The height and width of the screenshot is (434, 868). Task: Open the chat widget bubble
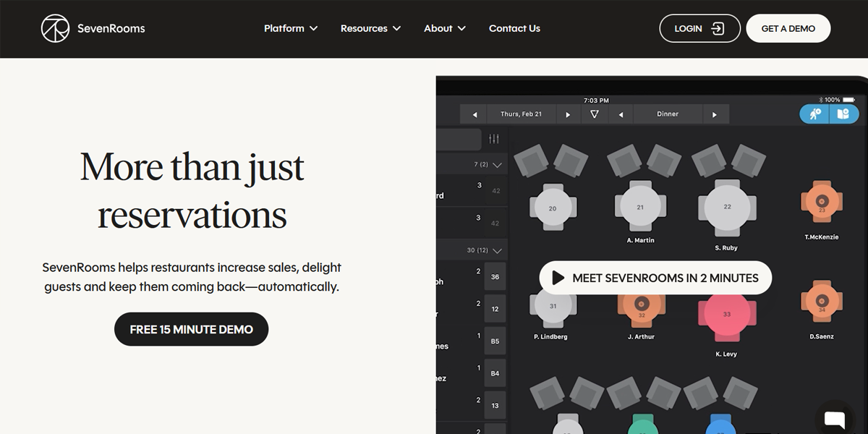pos(834,419)
